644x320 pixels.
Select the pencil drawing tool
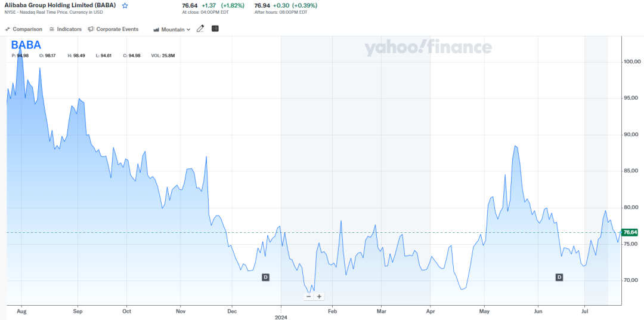click(200, 29)
